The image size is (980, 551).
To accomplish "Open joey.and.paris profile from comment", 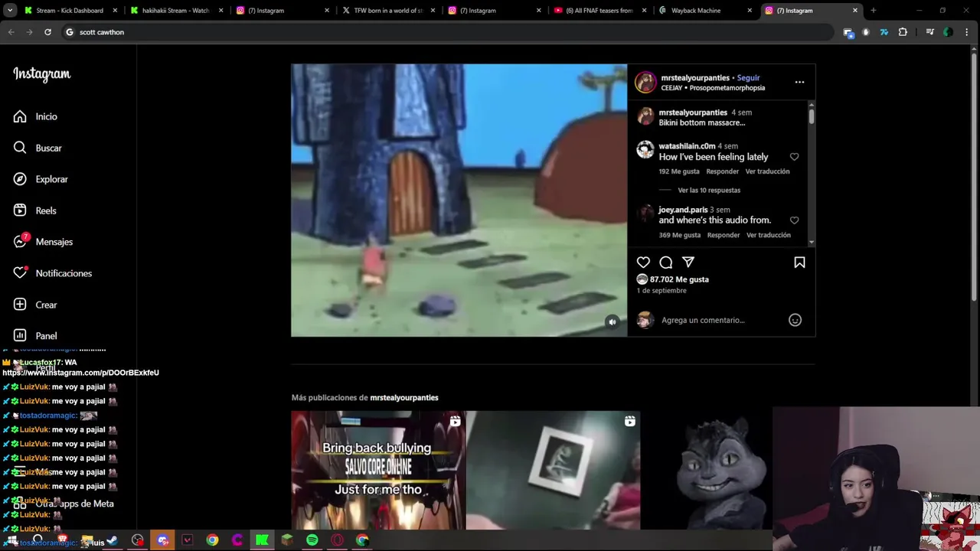I will point(683,210).
